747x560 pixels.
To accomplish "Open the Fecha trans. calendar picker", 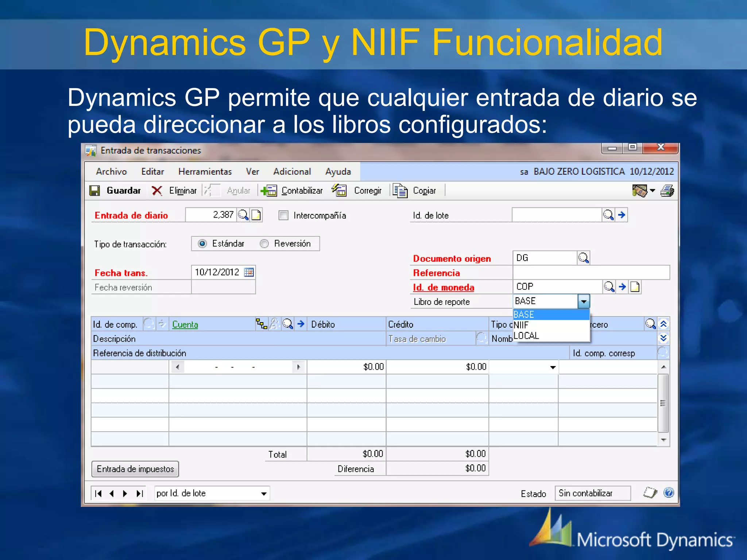I will click(x=249, y=272).
